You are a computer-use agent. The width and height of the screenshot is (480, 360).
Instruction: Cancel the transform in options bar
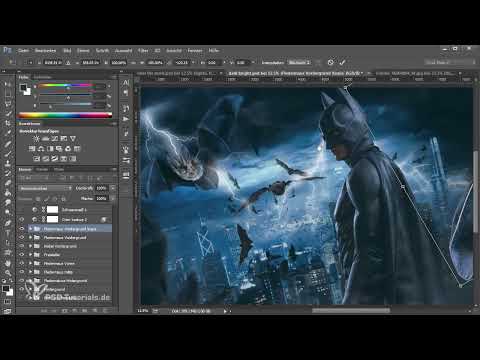tap(330, 62)
